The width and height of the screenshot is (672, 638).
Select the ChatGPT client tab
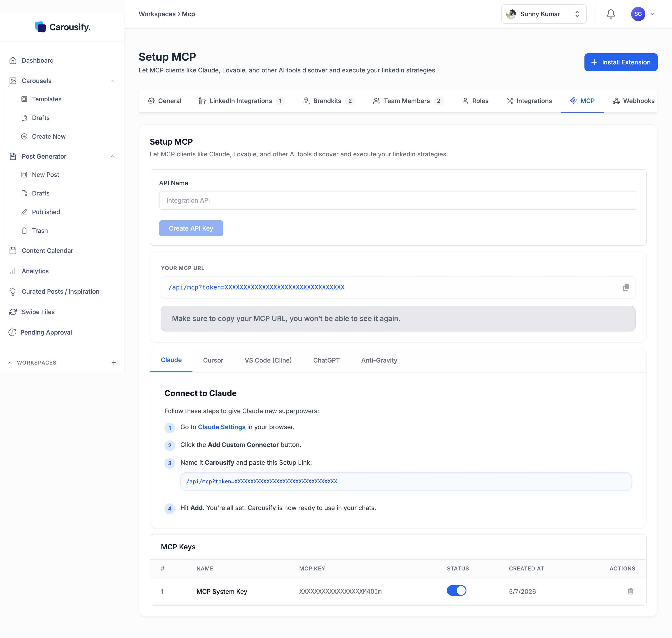click(x=326, y=361)
